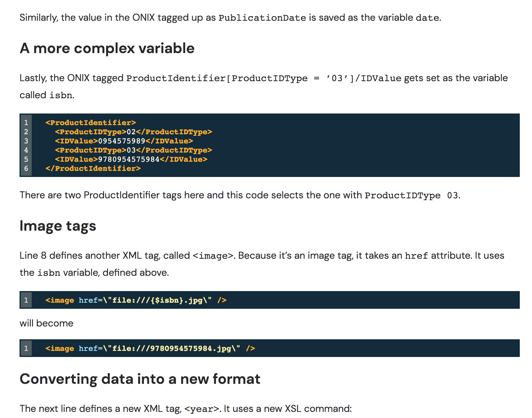
Task: Click the IDValue 9780954575984 code line
Action: click(131, 159)
